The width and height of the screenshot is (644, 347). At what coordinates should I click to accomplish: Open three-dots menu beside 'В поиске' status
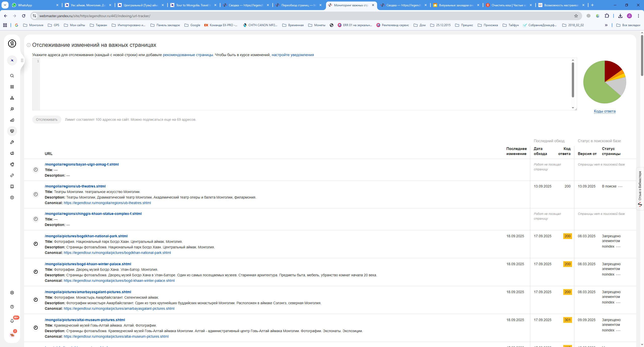pos(620,187)
